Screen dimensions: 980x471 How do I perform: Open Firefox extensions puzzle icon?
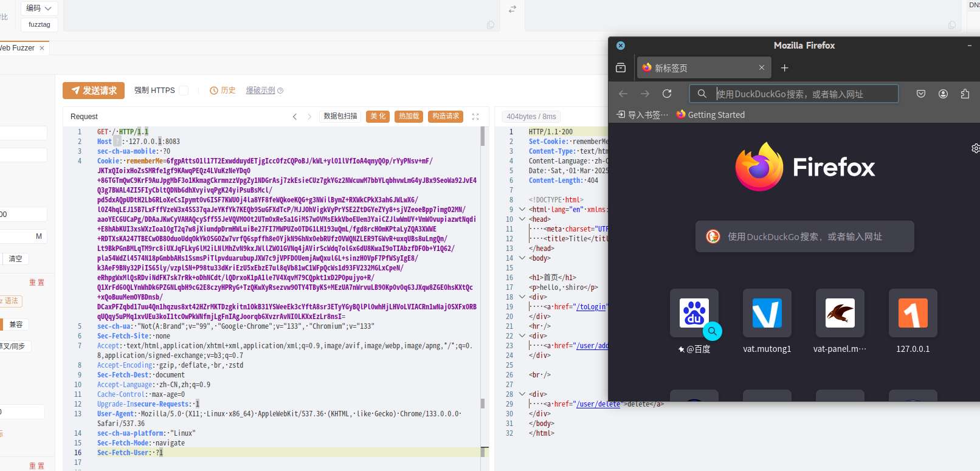click(x=965, y=94)
